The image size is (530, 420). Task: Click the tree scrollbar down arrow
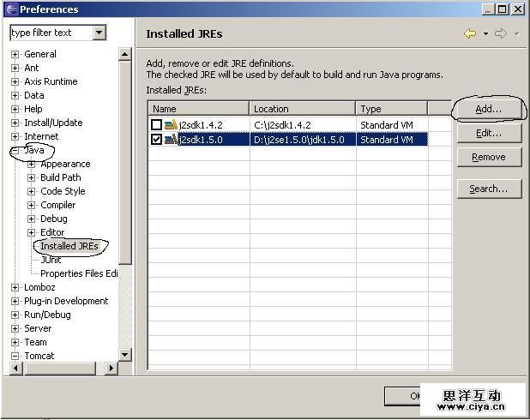(x=124, y=354)
